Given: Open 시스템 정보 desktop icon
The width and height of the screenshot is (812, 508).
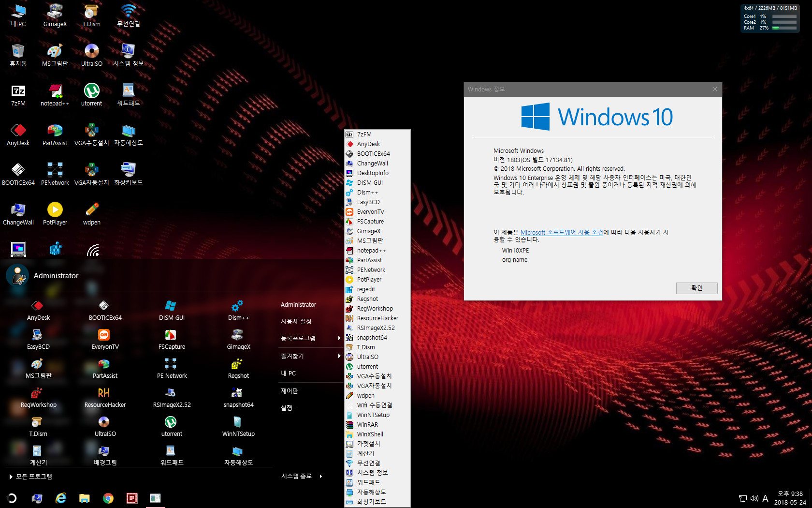Looking at the screenshot, I should [x=128, y=55].
